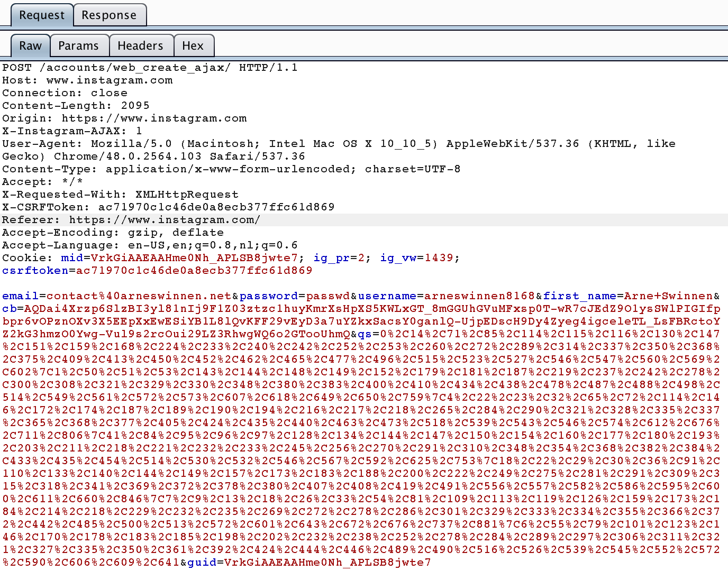Click the qs parameter name
Image resolution: width=728 pixels, height=571 pixels.
pyautogui.click(x=365, y=334)
